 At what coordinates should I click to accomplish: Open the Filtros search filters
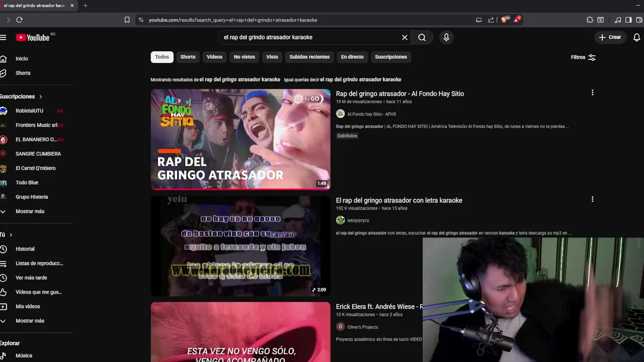point(583,57)
